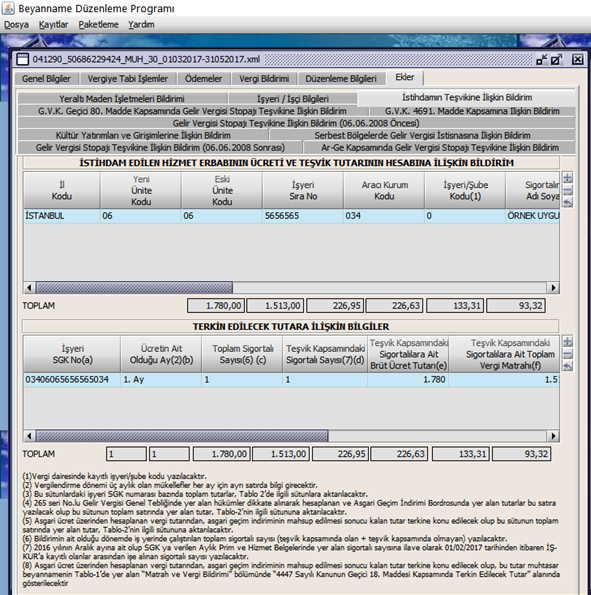Open the Serbest Bölgelerde Gelir Vergisi İstisnası sub-tab
591x595 pixels.
[422, 135]
